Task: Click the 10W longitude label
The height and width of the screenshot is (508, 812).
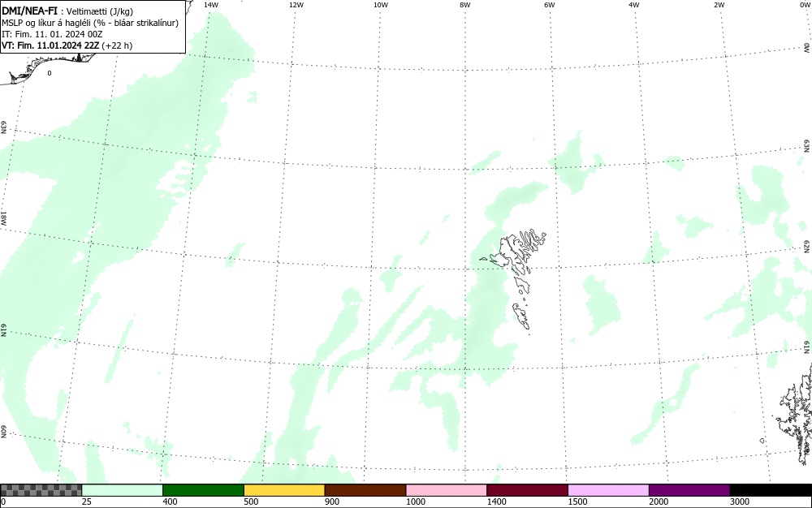Action: [381, 5]
